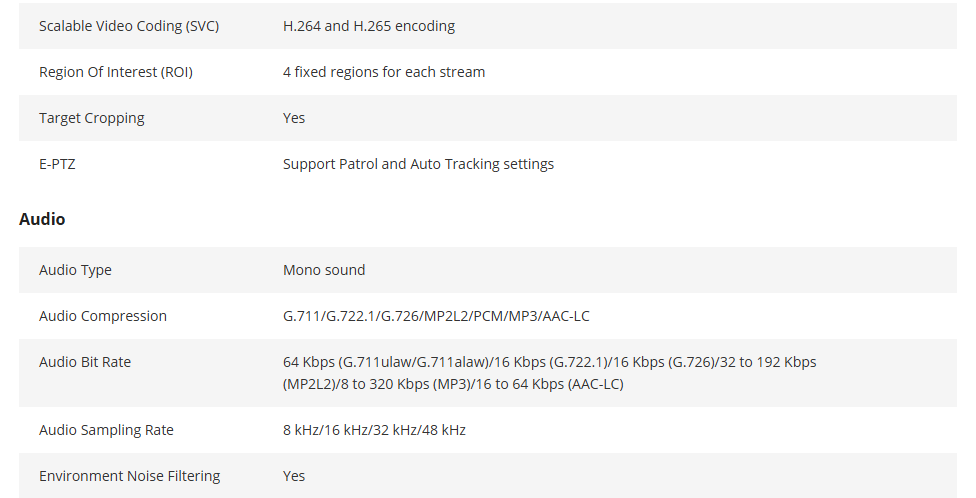Click the Audio section heading

tap(42, 219)
